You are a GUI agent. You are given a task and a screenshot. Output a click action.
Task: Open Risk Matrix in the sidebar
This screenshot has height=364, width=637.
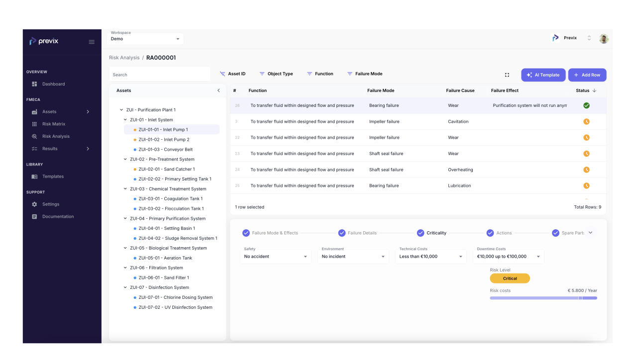(53, 124)
